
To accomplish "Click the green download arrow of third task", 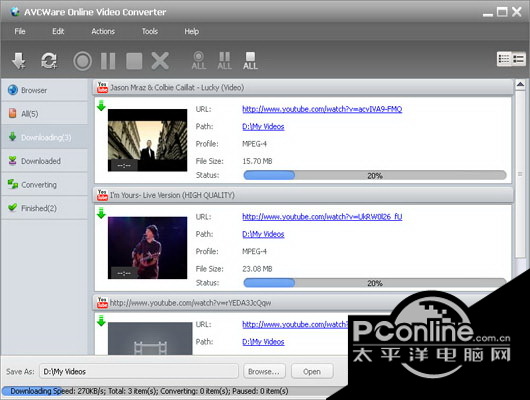I will pos(101,321).
